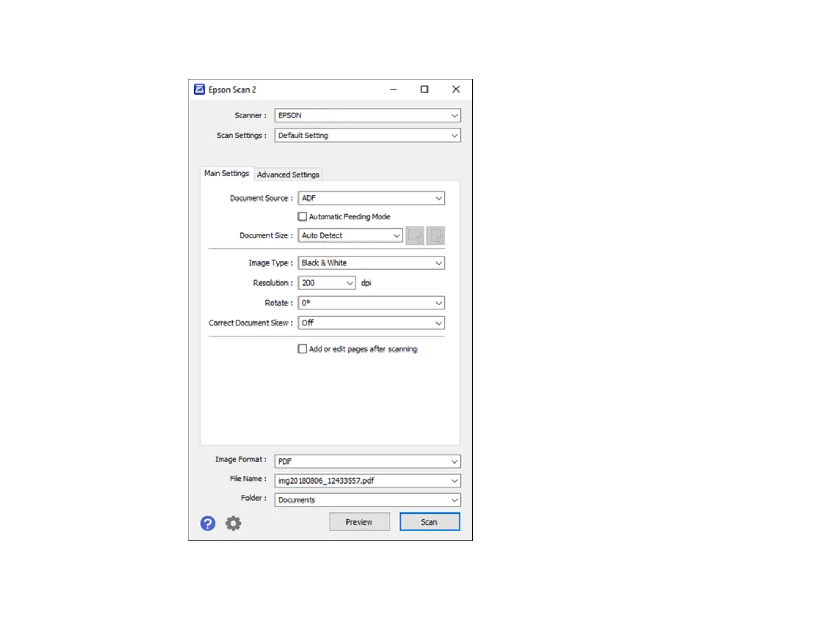
Task: Expand the Image Format PDF dropdown
Action: pyautogui.click(x=368, y=461)
